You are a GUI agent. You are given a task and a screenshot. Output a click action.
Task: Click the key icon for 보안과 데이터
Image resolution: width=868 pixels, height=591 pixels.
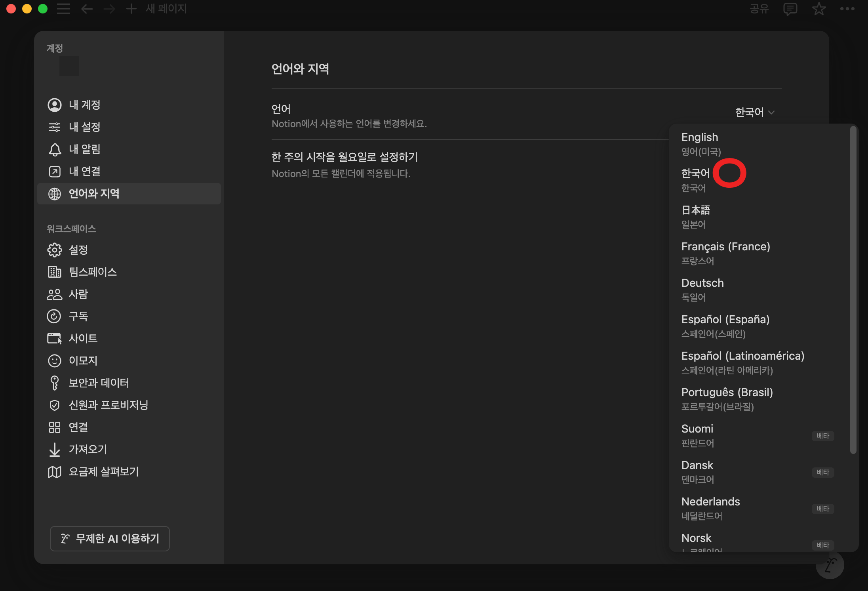[x=55, y=383]
